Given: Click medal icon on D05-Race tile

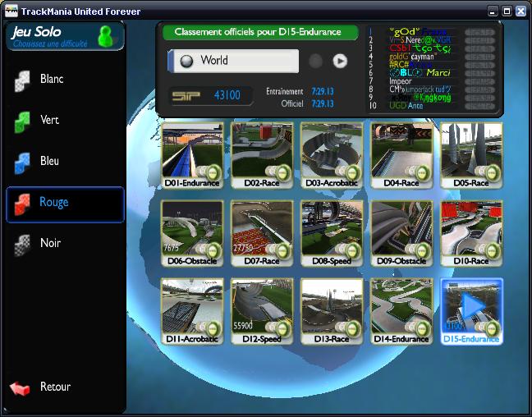Looking at the screenshot, I should tap(491, 172).
